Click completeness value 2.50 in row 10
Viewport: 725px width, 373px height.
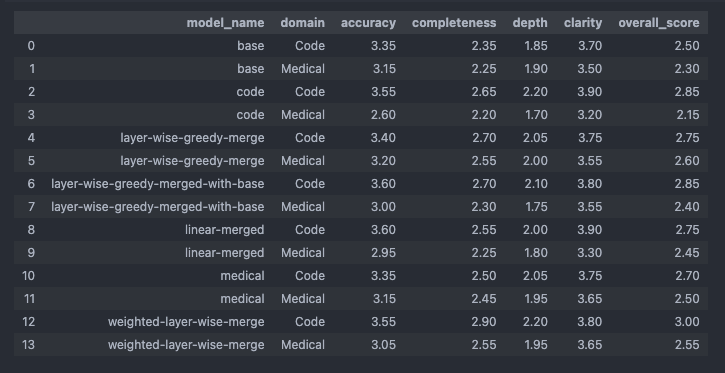[x=484, y=275]
